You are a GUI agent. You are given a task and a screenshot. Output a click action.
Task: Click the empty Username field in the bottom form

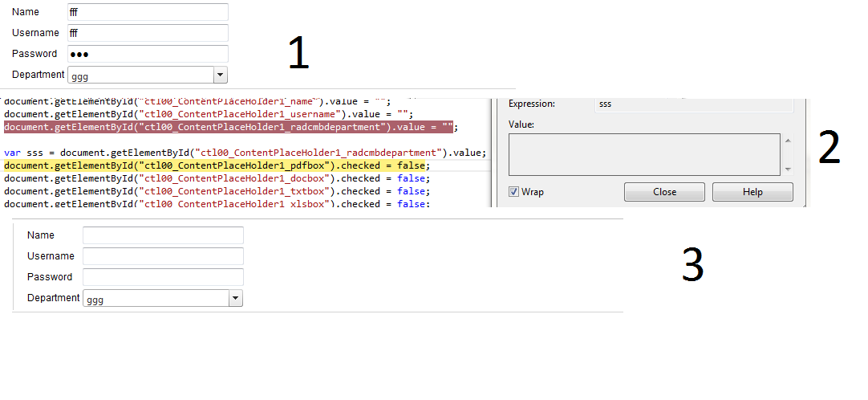[164, 256]
